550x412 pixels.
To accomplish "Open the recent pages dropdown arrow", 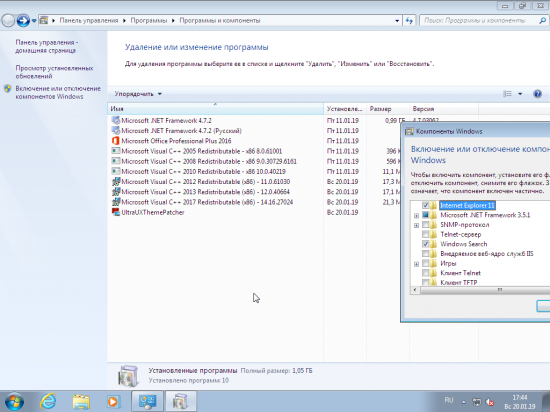I will tap(34, 21).
